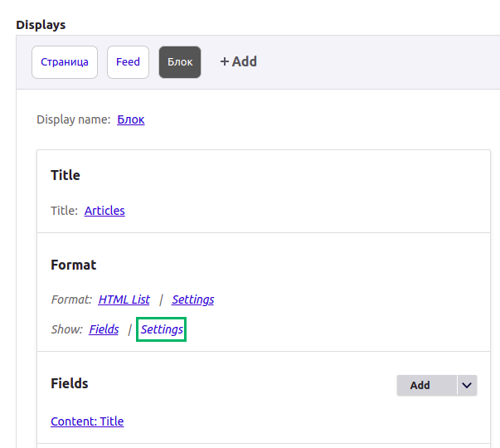Click the Format section heading
Screen dimensions: 500x448
[x=73, y=265]
